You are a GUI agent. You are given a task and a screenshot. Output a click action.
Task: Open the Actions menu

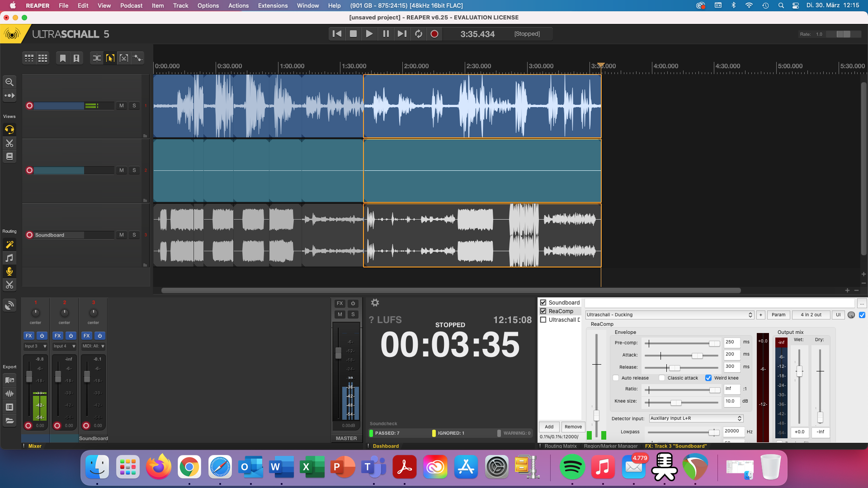[238, 5]
